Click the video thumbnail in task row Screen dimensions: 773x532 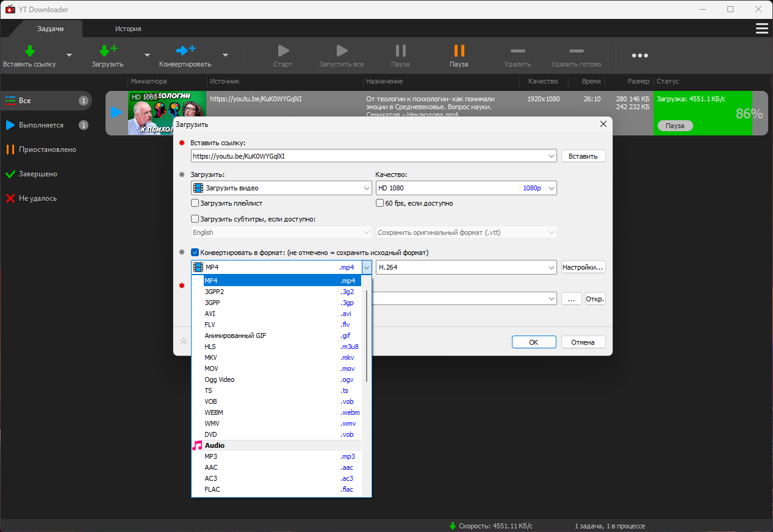167,113
